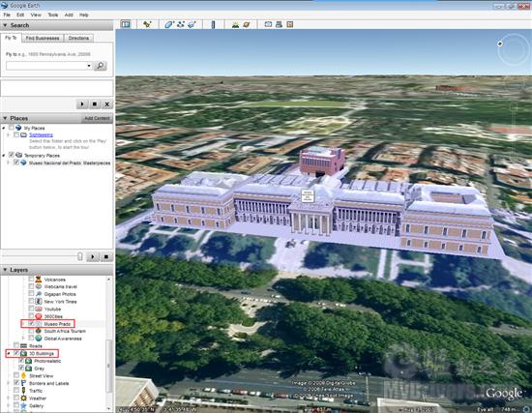Click the Sightseeing folder icon
Screen dimensions: 532x413
tap(23, 135)
